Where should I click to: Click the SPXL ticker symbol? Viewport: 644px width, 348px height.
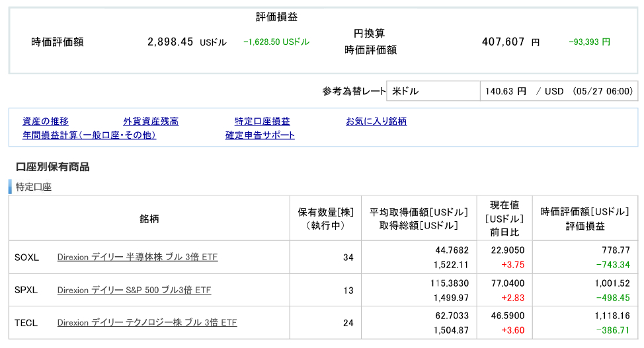coord(26,290)
